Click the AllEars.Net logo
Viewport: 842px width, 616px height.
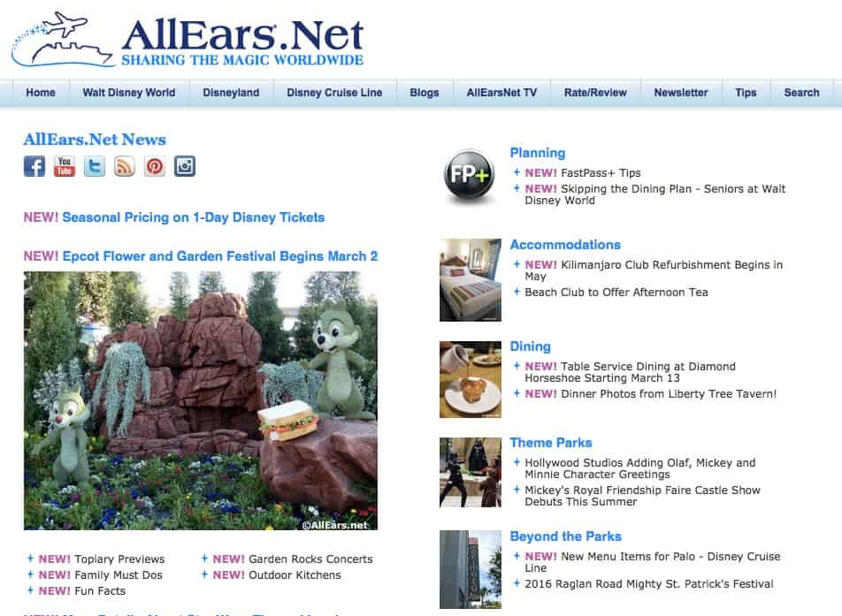tap(188, 41)
